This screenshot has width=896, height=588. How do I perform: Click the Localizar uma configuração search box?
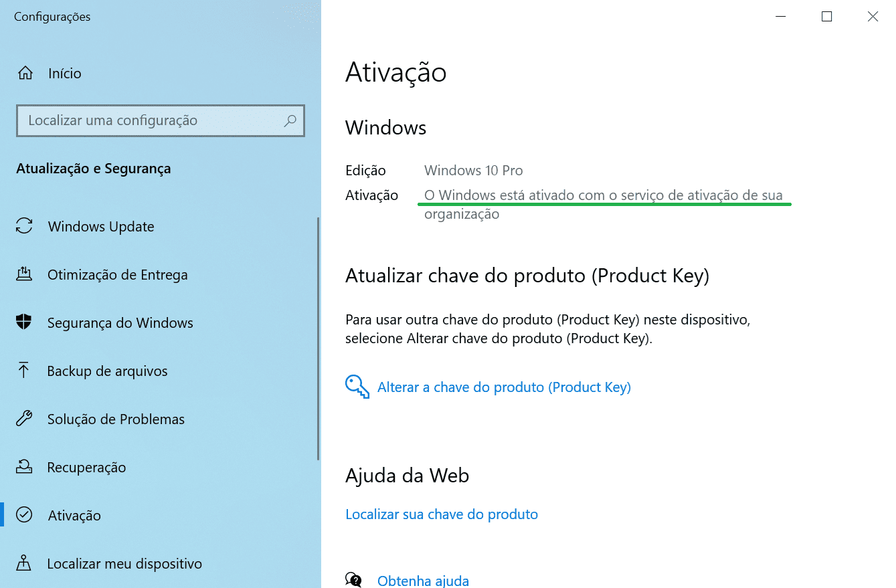pyautogui.click(x=161, y=120)
